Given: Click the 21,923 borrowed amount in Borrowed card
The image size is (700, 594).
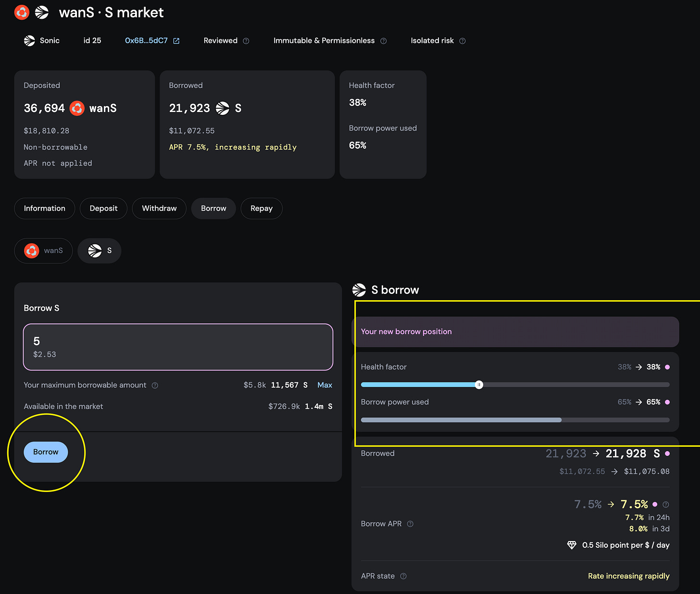Looking at the screenshot, I should [x=189, y=108].
